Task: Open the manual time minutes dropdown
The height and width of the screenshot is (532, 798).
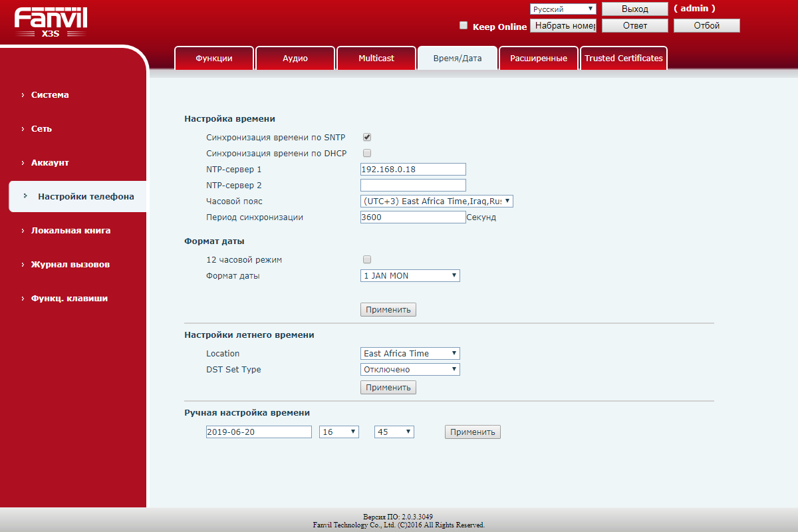Action: 394,432
